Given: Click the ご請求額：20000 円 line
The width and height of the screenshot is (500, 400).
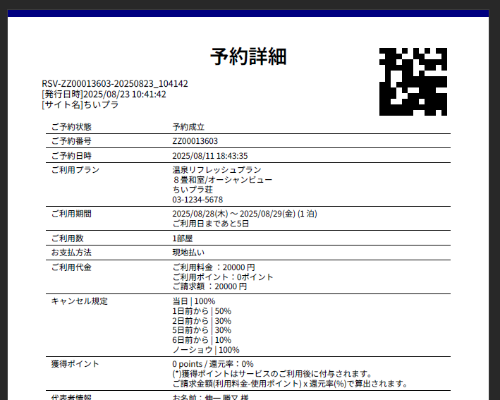Looking at the screenshot, I should 210,287.
